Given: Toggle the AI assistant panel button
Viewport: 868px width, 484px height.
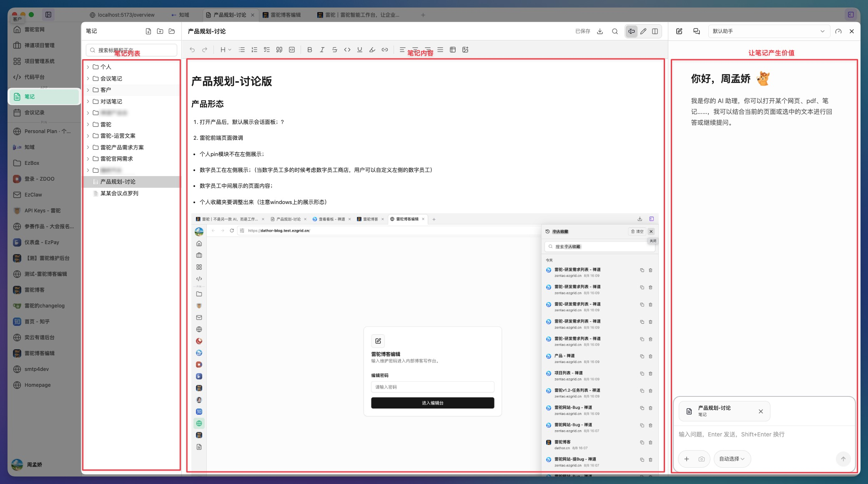Looking at the screenshot, I should [632, 31].
